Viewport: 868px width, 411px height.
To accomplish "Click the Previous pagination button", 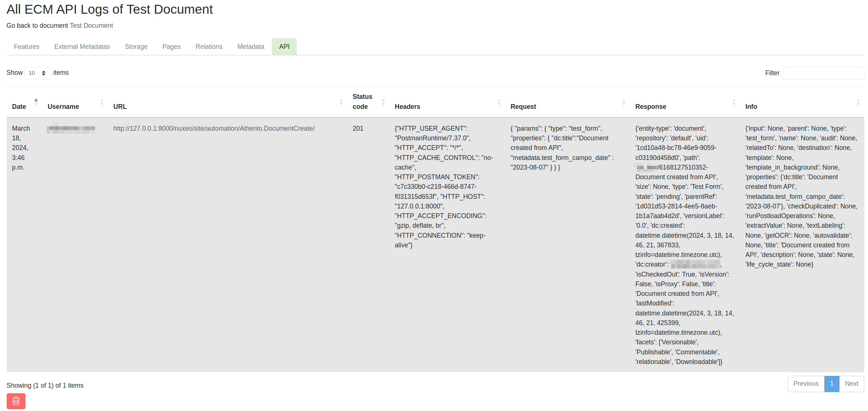I will point(805,384).
